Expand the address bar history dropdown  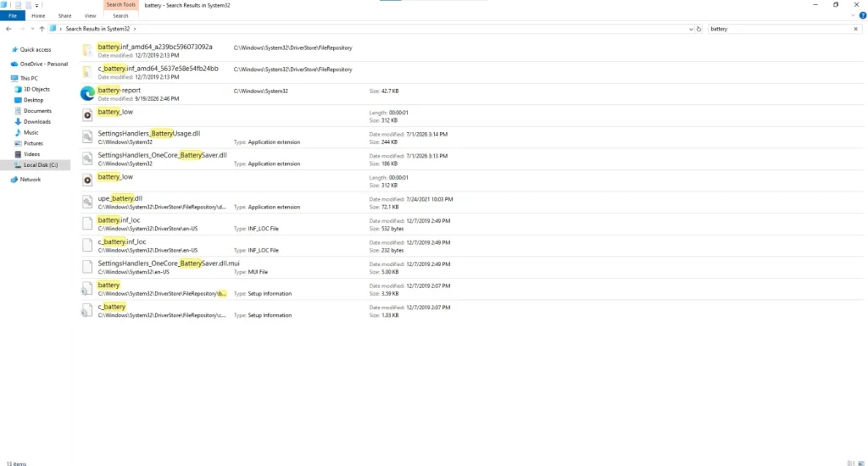click(690, 29)
